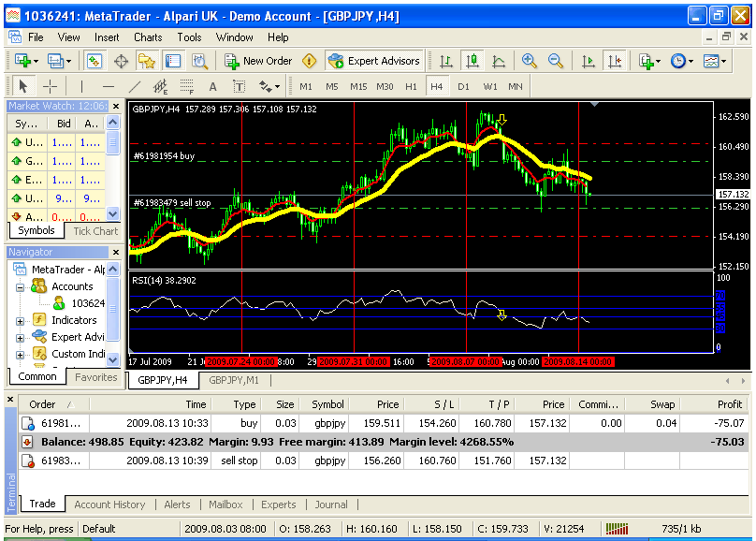Expand the Indicators tree node
Screen dimensions: 756x541
20,321
